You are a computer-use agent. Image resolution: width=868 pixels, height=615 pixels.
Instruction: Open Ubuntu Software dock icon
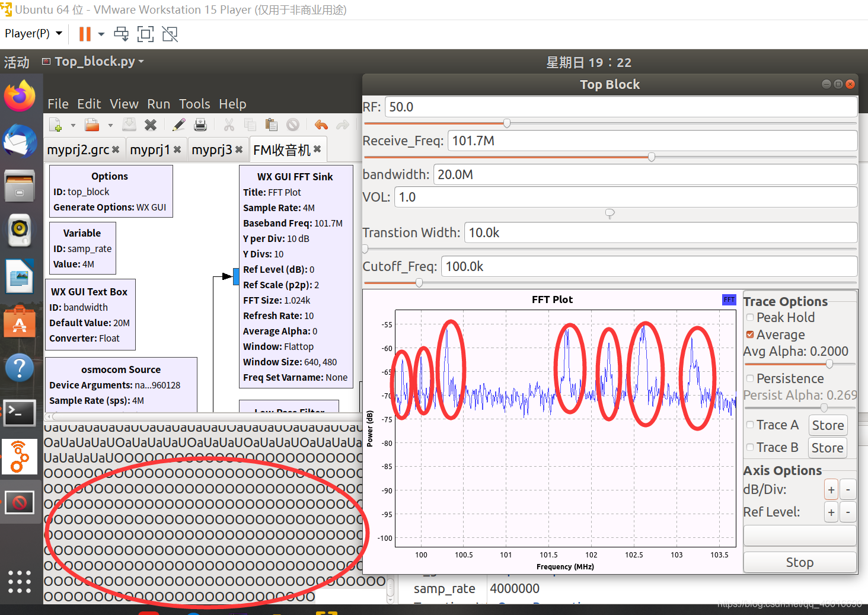20,321
